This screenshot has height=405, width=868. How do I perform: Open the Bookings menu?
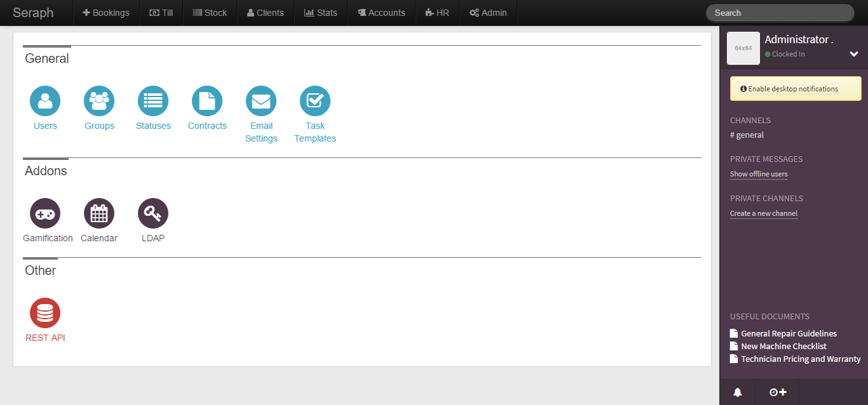tap(106, 13)
